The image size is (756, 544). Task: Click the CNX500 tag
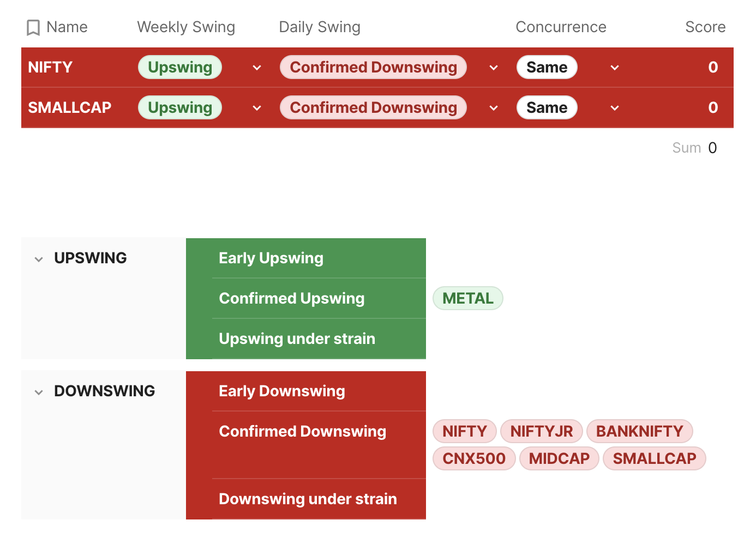click(x=474, y=458)
